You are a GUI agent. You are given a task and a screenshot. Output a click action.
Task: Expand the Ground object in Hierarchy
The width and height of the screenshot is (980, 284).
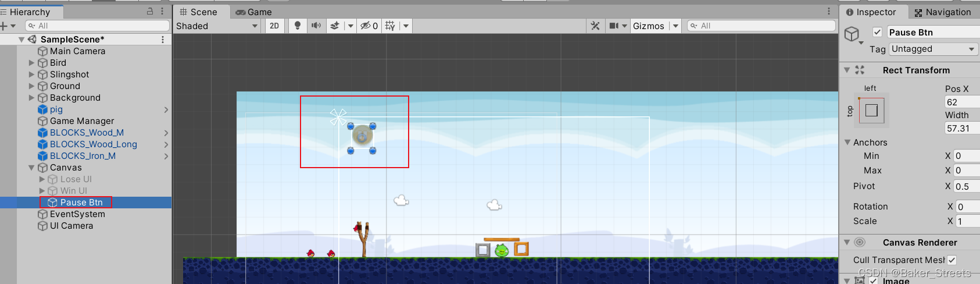pyautogui.click(x=32, y=86)
